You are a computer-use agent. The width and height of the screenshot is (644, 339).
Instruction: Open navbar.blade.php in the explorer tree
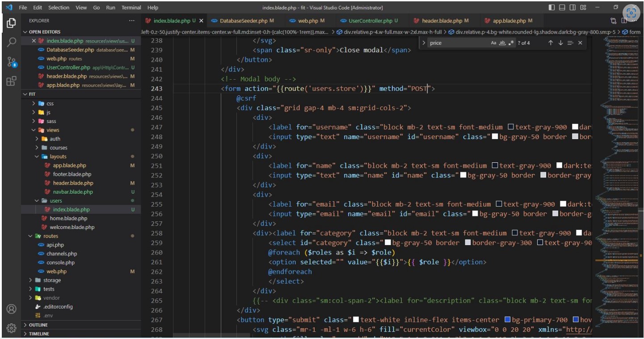(x=72, y=192)
